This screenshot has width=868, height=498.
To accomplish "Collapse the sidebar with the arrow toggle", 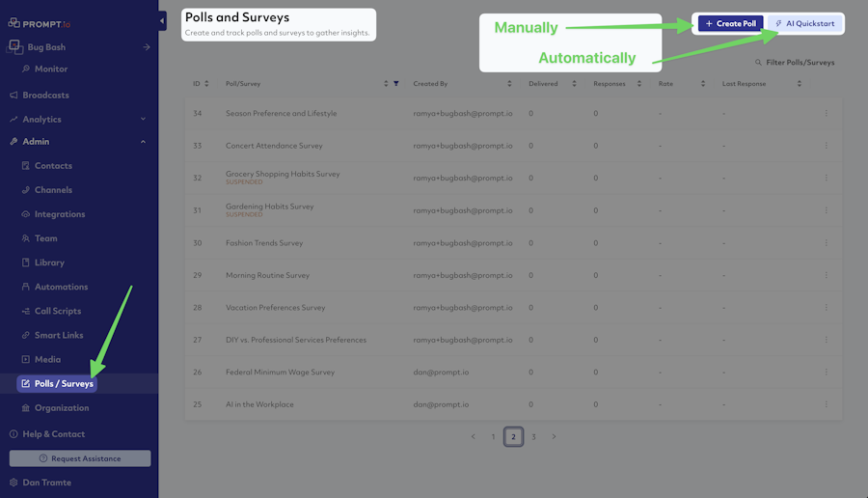I will (x=162, y=20).
